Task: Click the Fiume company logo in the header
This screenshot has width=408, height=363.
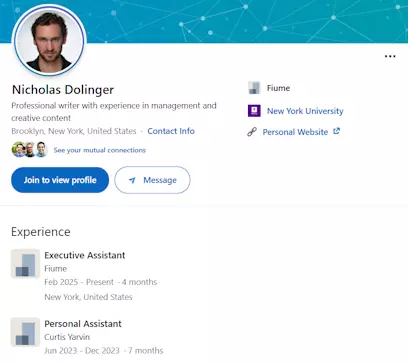Action: point(254,88)
